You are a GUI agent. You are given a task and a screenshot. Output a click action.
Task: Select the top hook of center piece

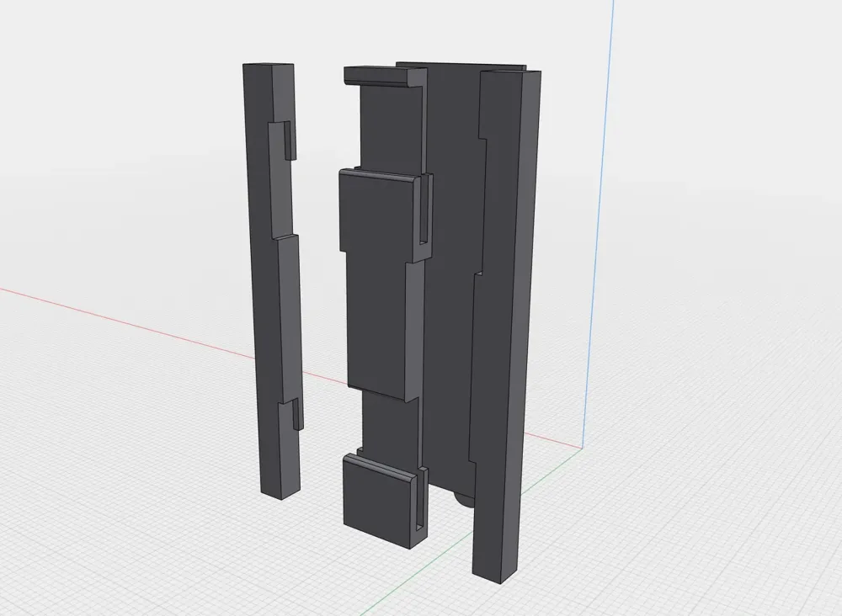tap(385, 75)
